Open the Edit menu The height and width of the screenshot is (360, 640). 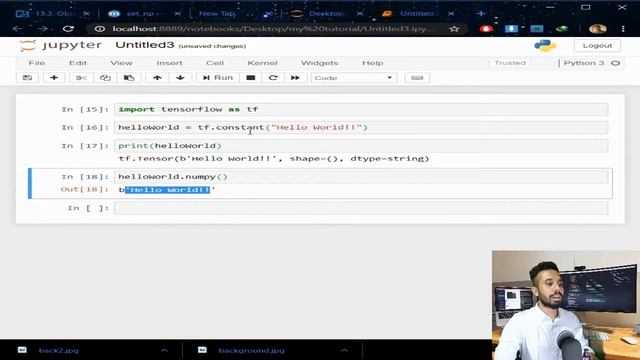pyautogui.click(x=78, y=63)
